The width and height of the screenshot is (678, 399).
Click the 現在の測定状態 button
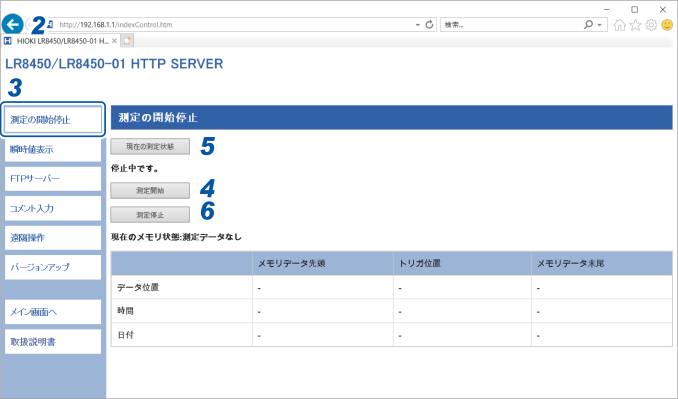(x=150, y=147)
